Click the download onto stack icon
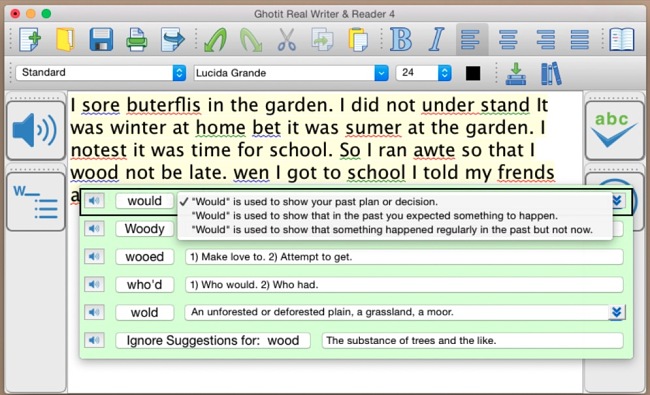650x395 pixels. (516, 74)
